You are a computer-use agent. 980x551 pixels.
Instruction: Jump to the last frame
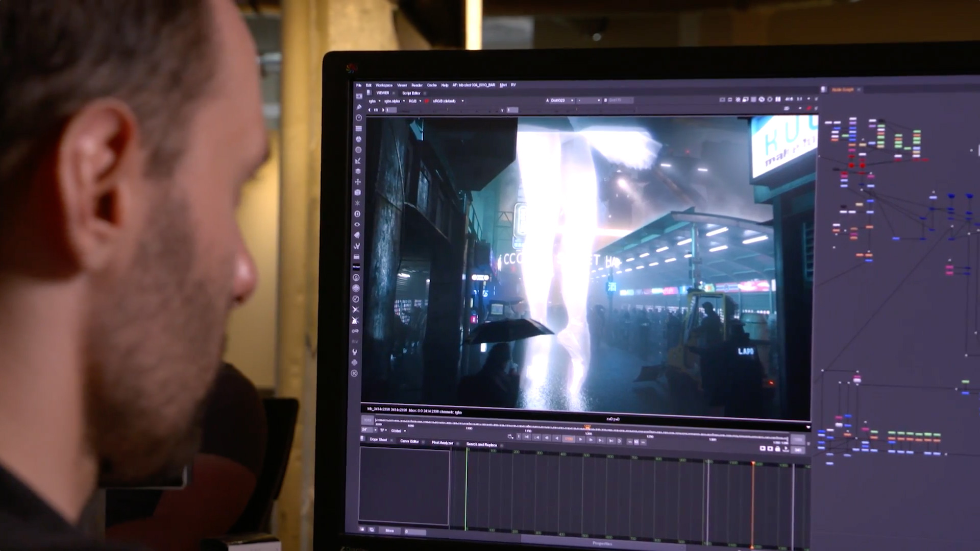coord(611,441)
